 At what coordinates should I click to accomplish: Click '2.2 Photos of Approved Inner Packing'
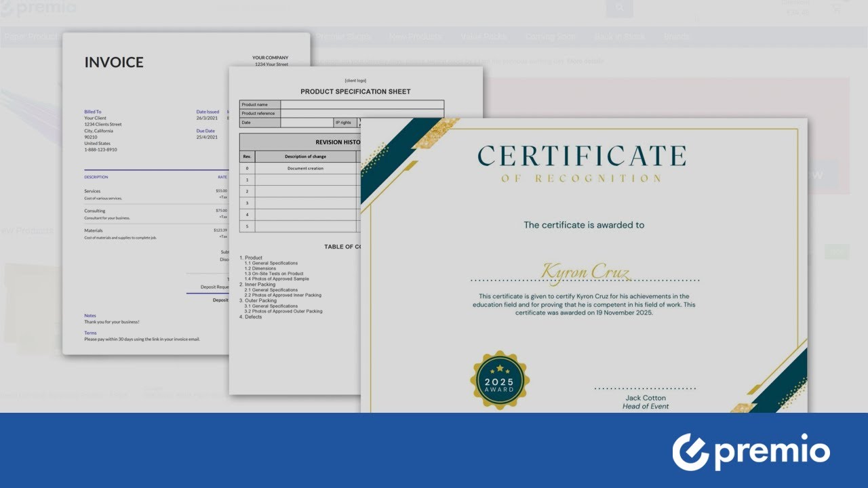pos(283,296)
